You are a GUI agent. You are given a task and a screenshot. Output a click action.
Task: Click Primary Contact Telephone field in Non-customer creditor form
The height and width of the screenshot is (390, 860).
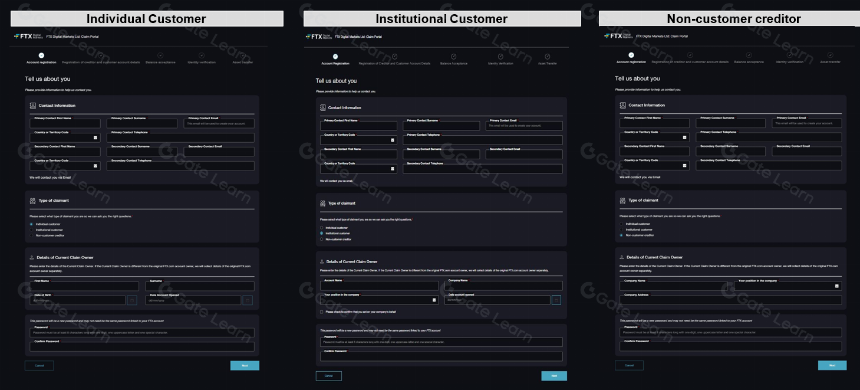(x=769, y=137)
